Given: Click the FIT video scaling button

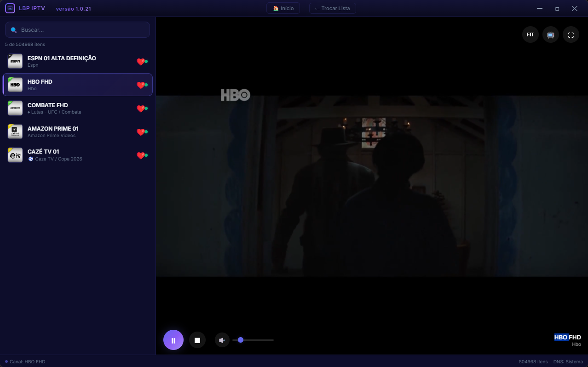Looking at the screenshot, I should (x=530, y=34).
